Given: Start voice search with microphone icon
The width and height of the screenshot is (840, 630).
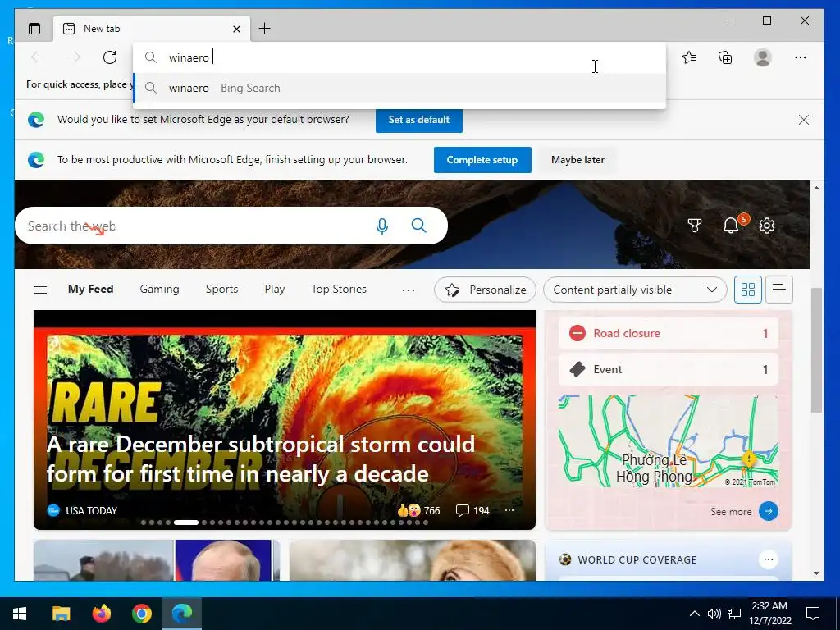Looking at the screenshot, I should click(382, 226).
